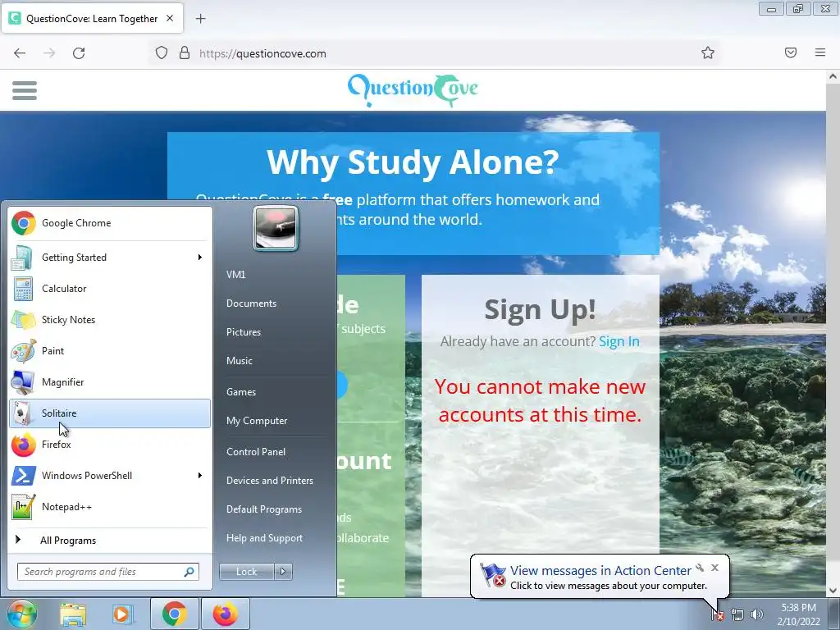The image size is (840, 630).
Task: Expand the Windows PowerShell submenu arrow
Action: (x=200, y=475)
